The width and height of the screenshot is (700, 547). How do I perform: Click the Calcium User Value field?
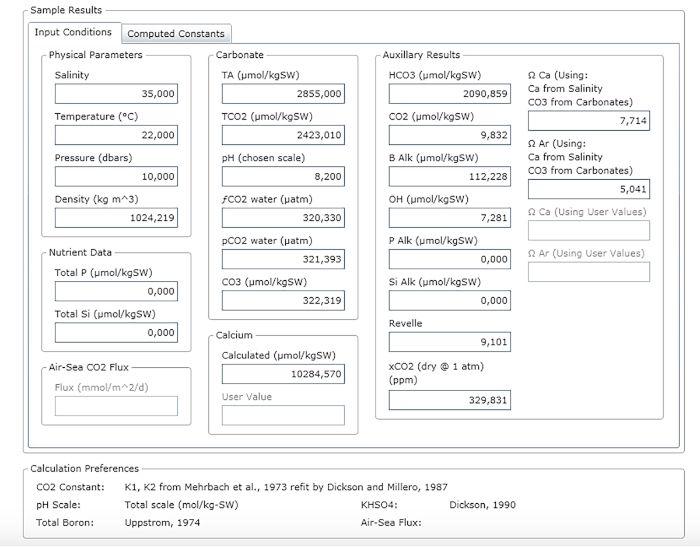click(283, 415)
